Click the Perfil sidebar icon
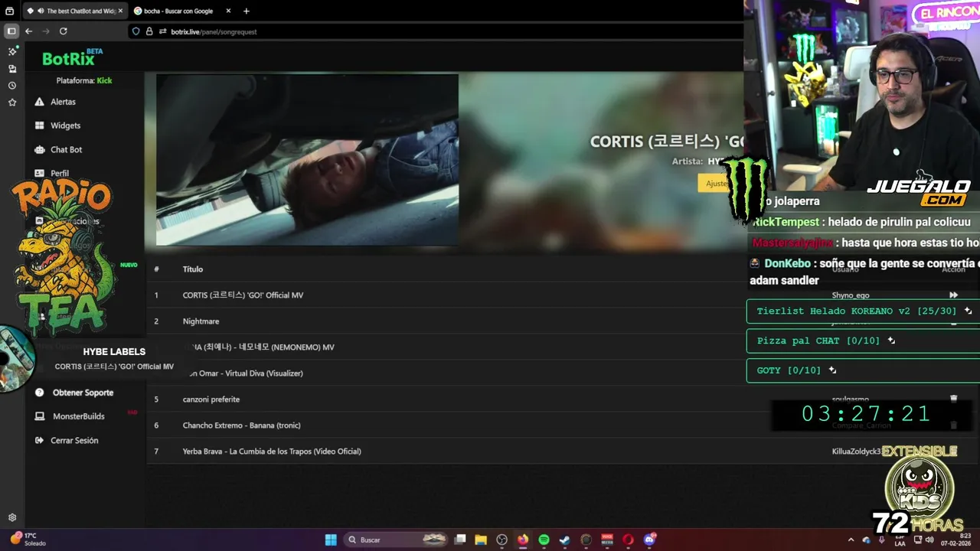980x551 pixels. pyautogui.click(x=39, y=173)
